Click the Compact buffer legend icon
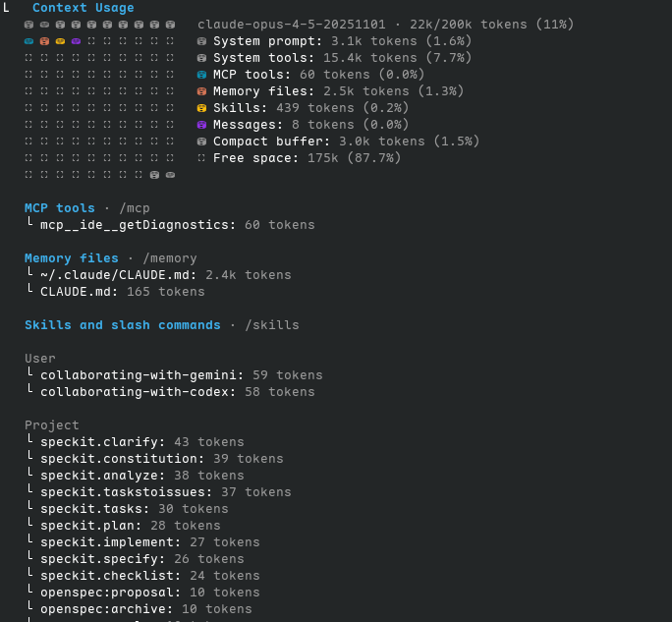Viewport: 672px width, 622px height. tap(201, 141)
